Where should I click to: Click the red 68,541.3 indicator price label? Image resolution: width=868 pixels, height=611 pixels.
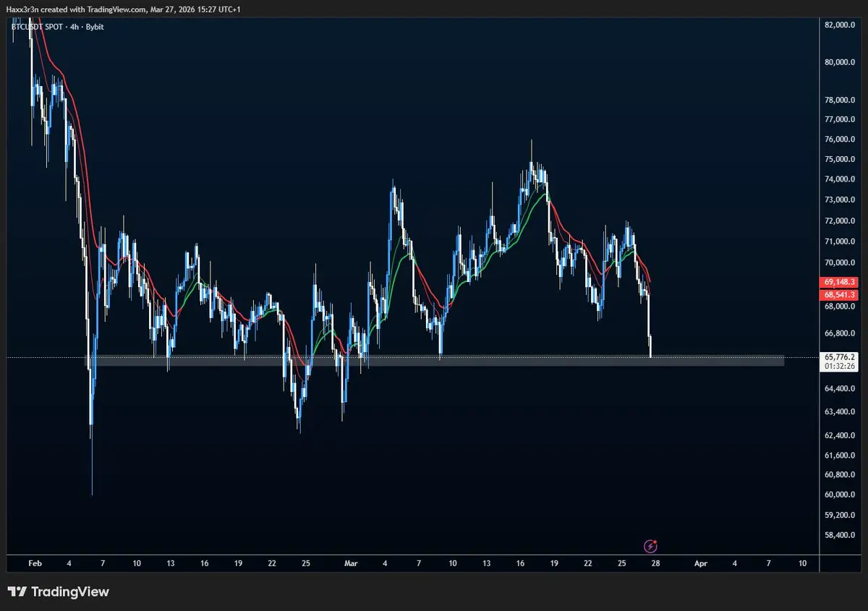pos(839,294)
